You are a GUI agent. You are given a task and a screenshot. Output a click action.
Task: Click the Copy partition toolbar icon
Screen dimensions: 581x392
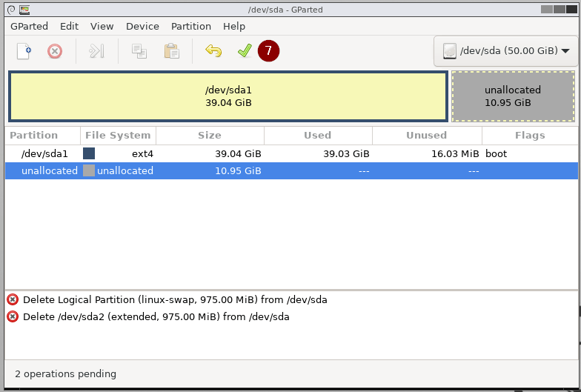pyautogui.click(x=139, y=51)
